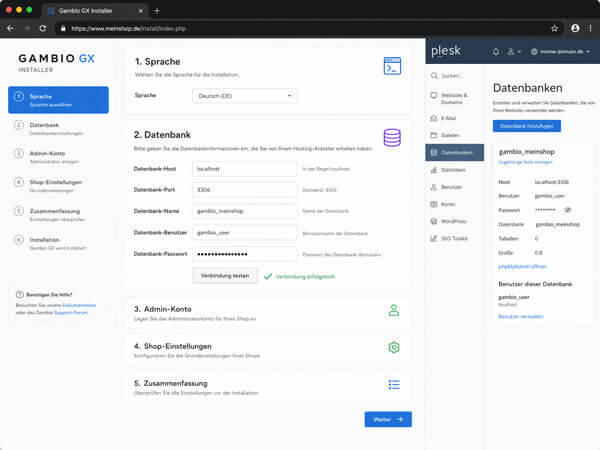
Task: Click the Plesk logo
Action: click(446, 51)
